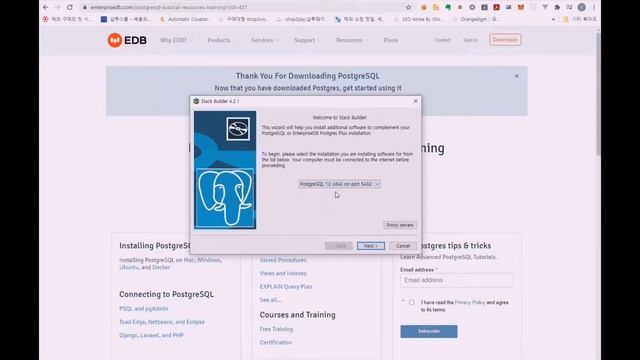The image size is (640, 360).
Task: Open the orange first extension icon
Action: (424, 7)
